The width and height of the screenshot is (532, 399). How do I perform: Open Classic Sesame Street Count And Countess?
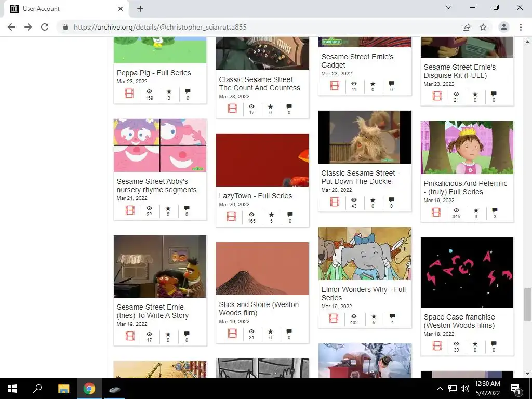(x=260, y=84)
